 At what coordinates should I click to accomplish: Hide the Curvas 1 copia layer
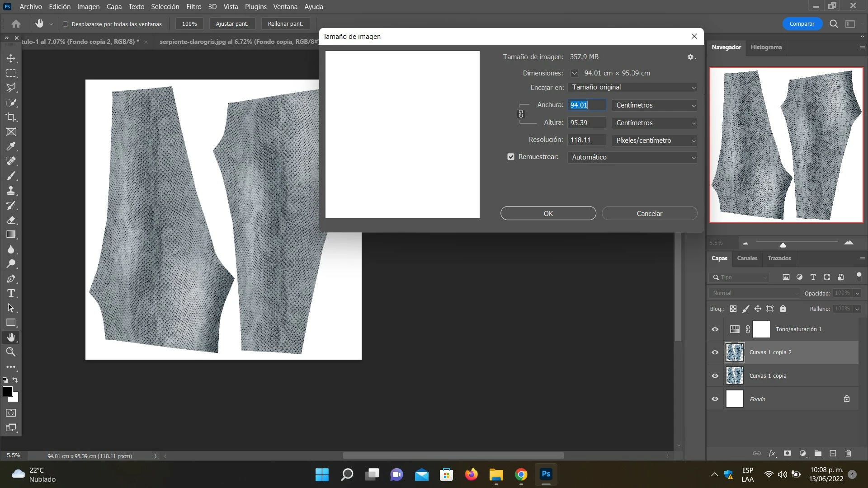(x=715, y=375)
